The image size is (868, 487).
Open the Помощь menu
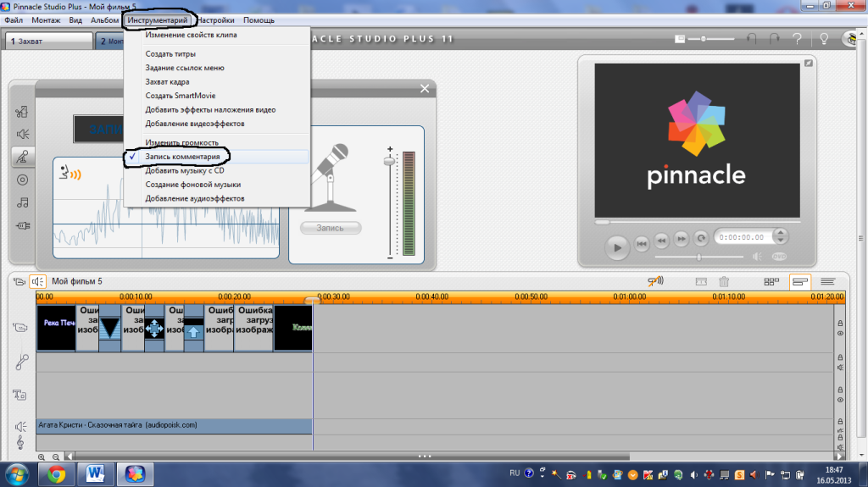tap(259, 20)
